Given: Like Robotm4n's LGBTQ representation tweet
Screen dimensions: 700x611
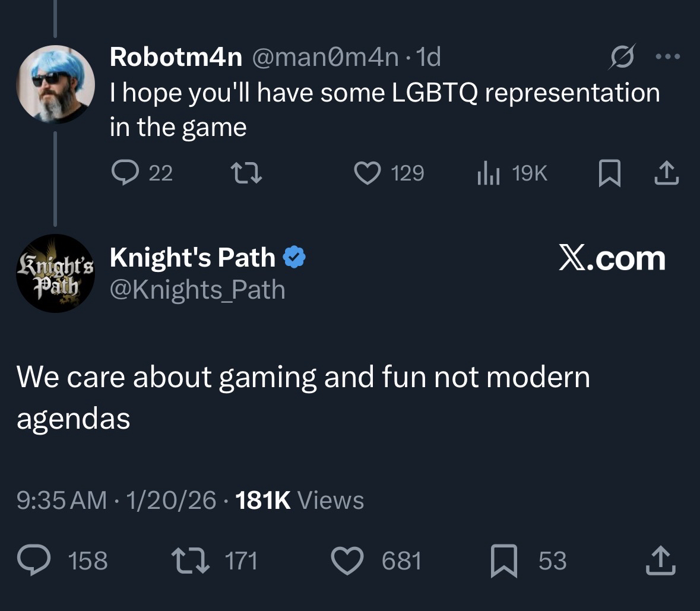Looking at the screenshot, I should [366, 173].
